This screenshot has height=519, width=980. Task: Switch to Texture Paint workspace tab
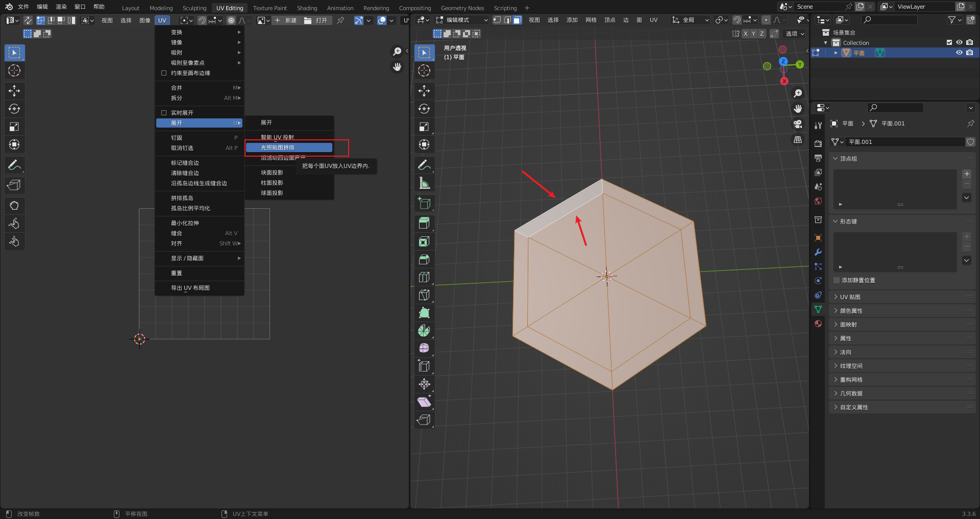(269, 8)
